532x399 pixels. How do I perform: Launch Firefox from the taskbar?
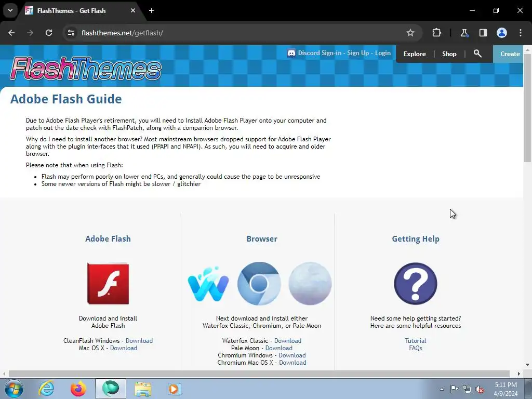(78, 389)
